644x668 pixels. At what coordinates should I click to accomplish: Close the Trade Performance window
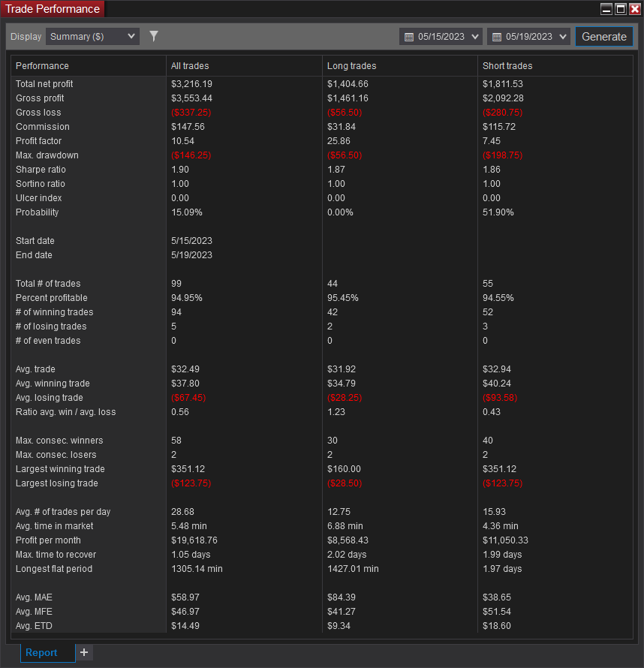click(635, 9)
